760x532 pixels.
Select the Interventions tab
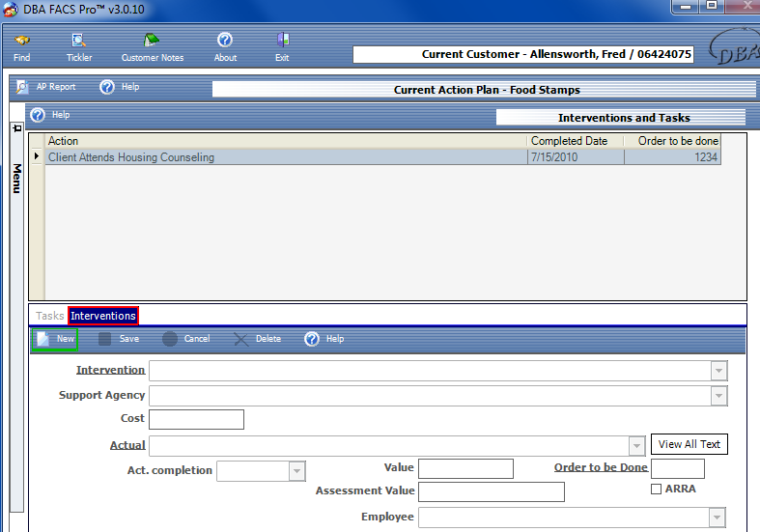coord(103,316)
